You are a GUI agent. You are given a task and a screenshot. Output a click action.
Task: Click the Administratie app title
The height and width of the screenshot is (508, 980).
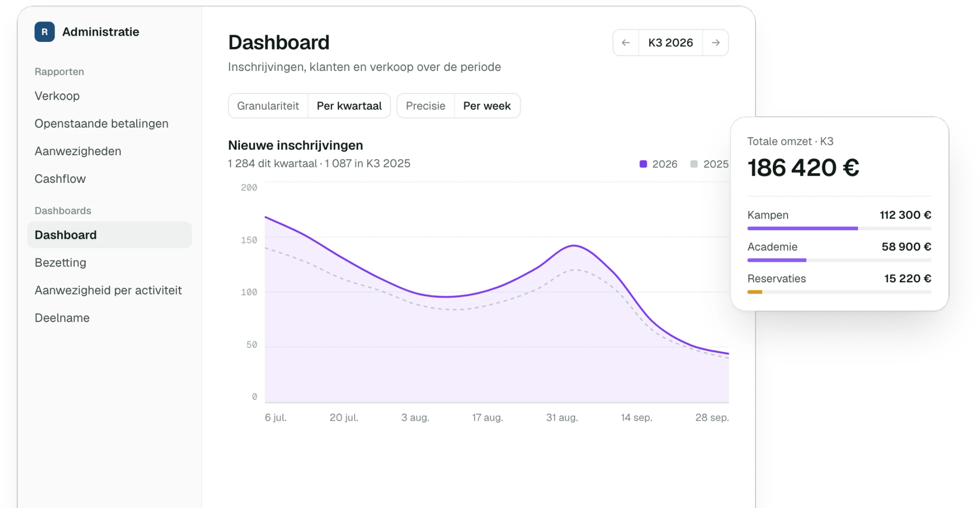(x=101, y=32)
